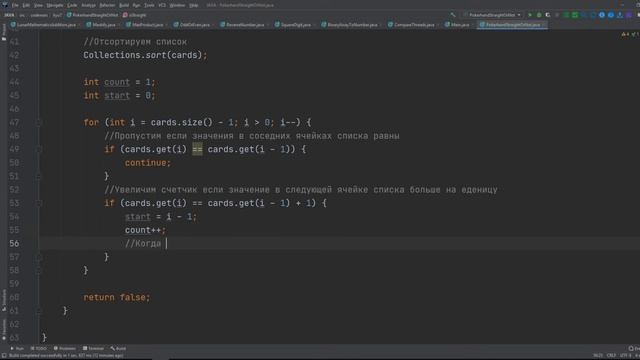This screenshot has height=360, width=640.
Task: Click the CRLF line separator in status bar
Action: [611, 356]
